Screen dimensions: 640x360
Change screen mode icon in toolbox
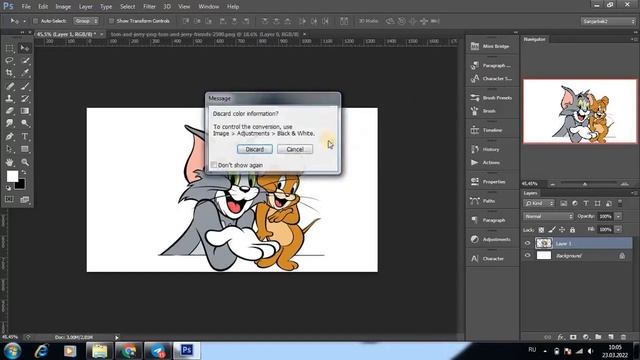click(x=25, y=199)
